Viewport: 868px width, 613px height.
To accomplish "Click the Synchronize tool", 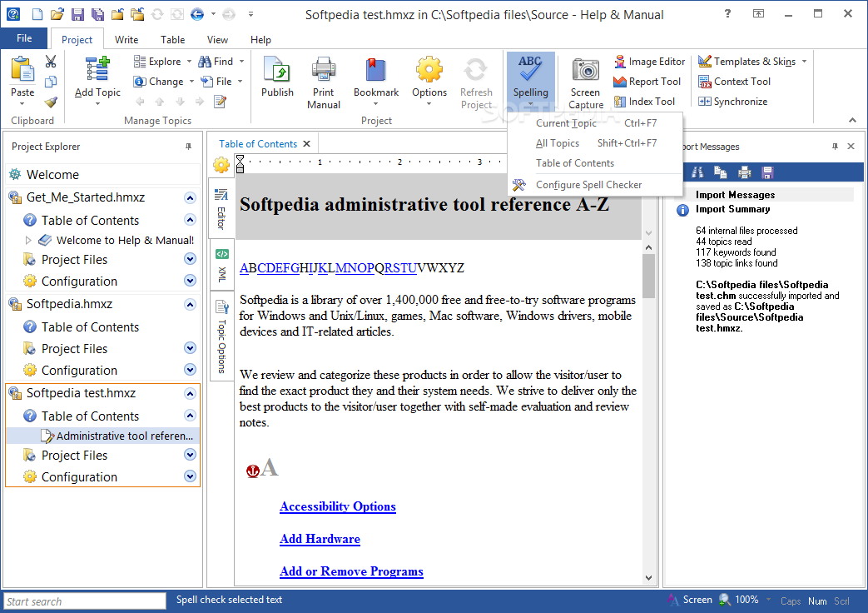I will coord(733,102).
